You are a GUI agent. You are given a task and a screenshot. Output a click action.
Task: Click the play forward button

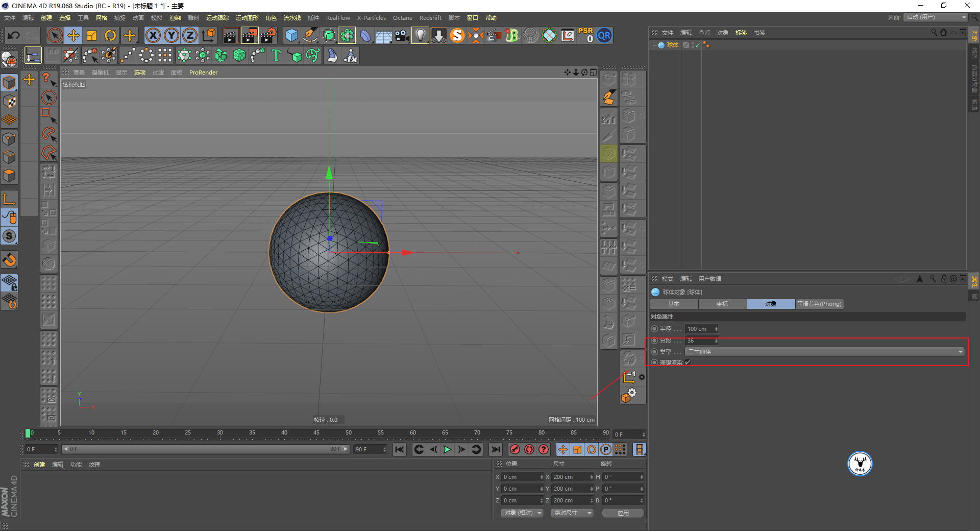point(447,449)
